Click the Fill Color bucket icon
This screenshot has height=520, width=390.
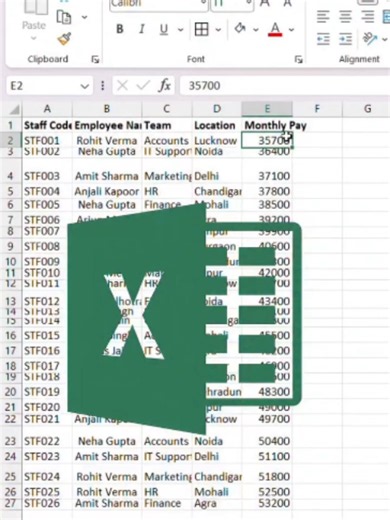[x=240, y=29]
